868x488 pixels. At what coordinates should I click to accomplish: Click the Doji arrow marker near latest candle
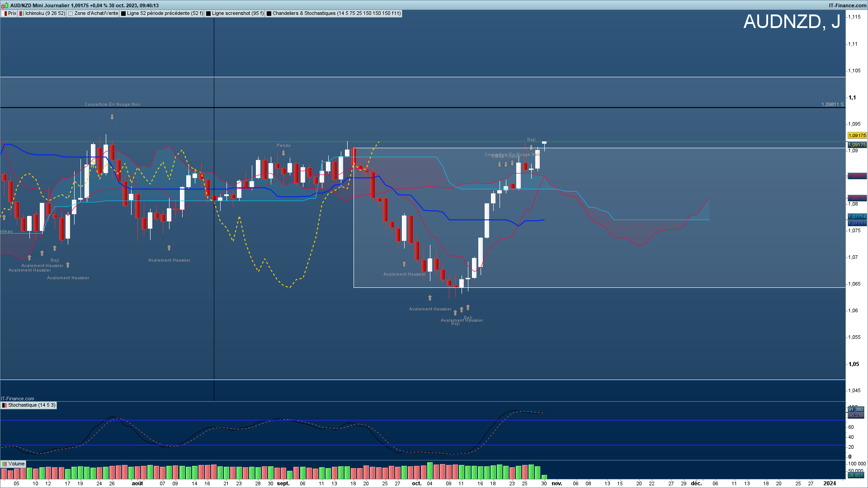point(531,148)
